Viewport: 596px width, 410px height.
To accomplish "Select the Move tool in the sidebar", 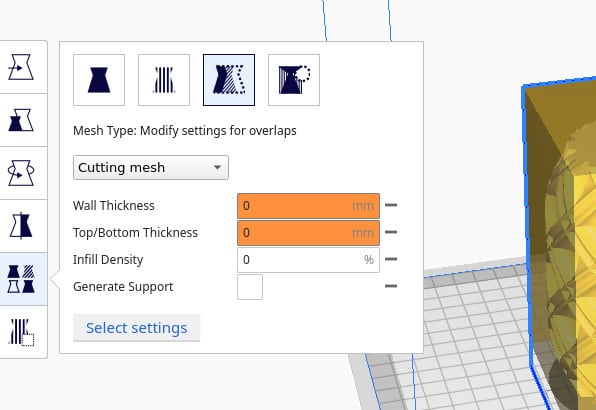I will pos(21,67).
